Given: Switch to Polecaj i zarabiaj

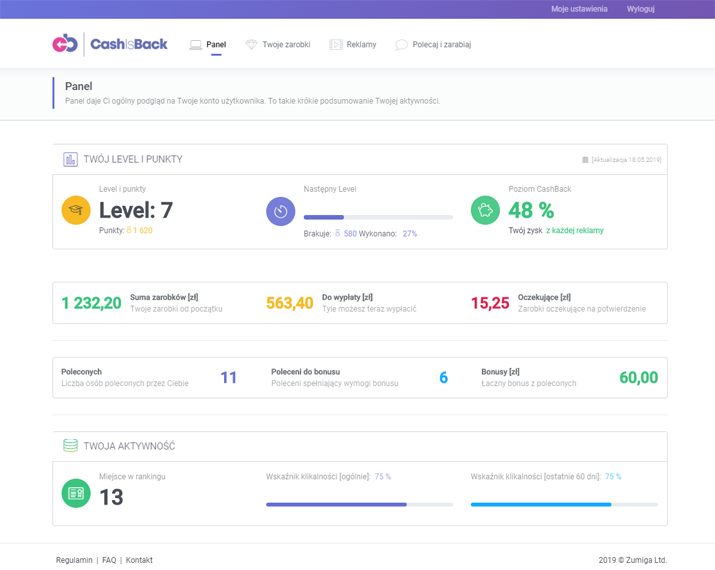Looking at the screenshot, I should pos(433,45).
